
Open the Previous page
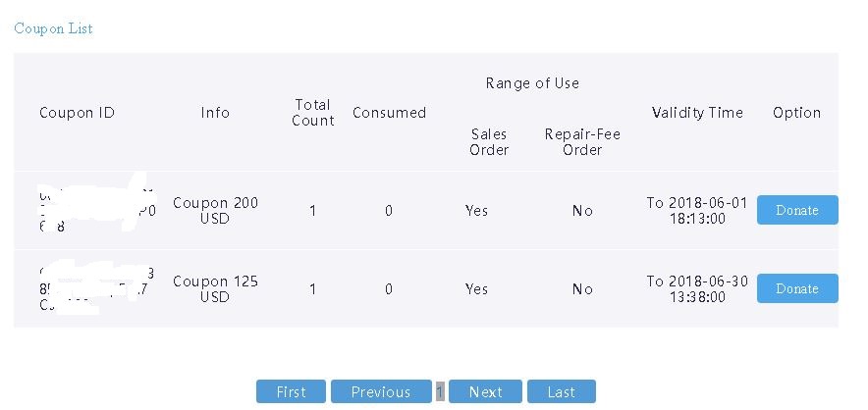[x=381, y=391]
